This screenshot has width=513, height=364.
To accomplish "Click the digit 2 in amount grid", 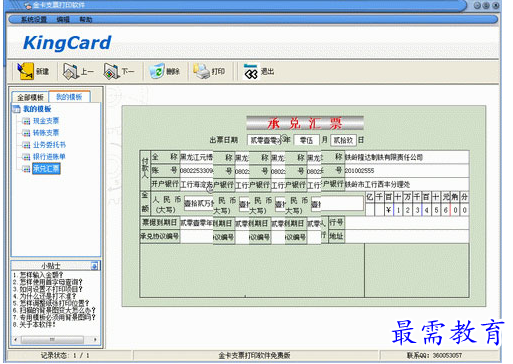I will point(407,210).
